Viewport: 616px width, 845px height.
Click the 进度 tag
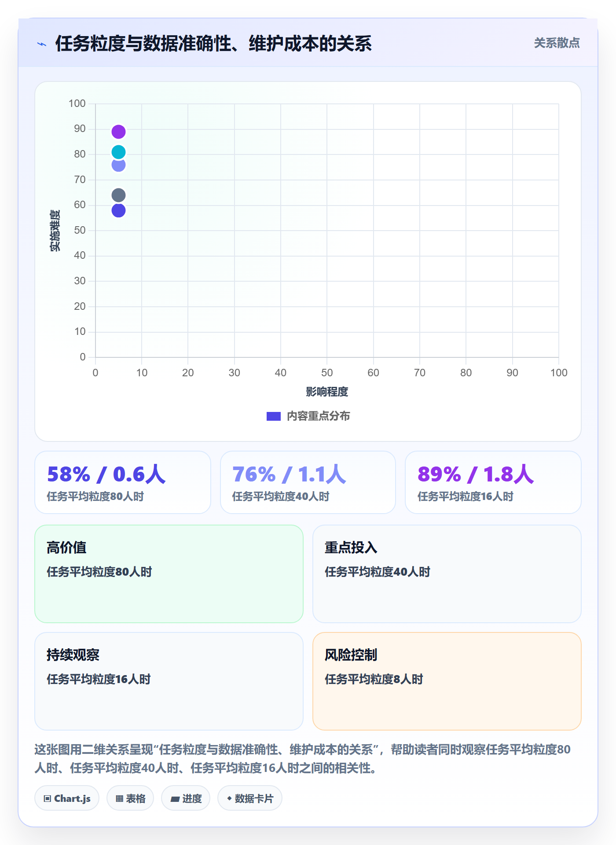click(186, 798)
